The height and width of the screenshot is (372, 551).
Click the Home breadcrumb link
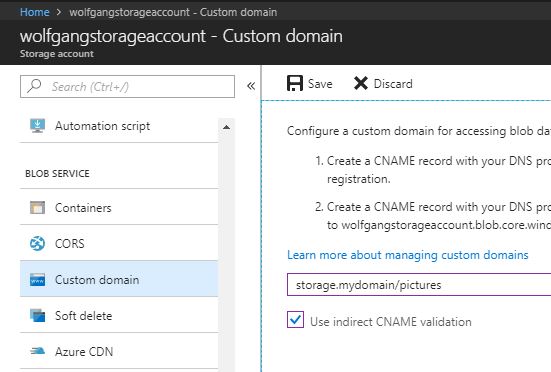pyautogui.click(x=34, y=12)
